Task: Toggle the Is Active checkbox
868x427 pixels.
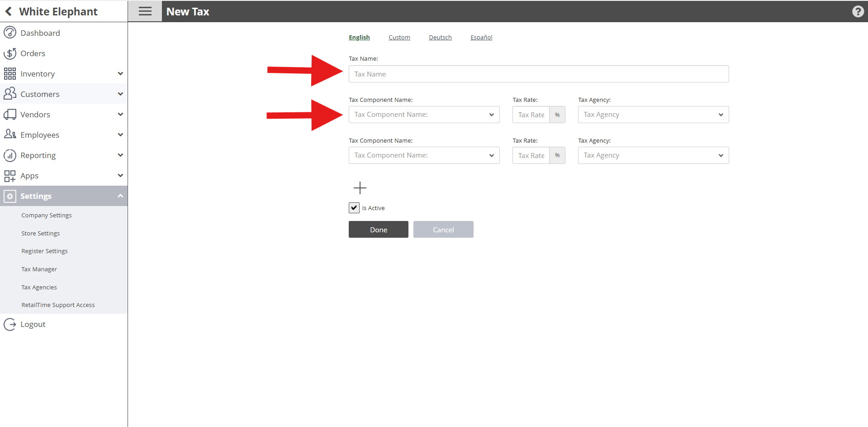Action: point(354,208)
